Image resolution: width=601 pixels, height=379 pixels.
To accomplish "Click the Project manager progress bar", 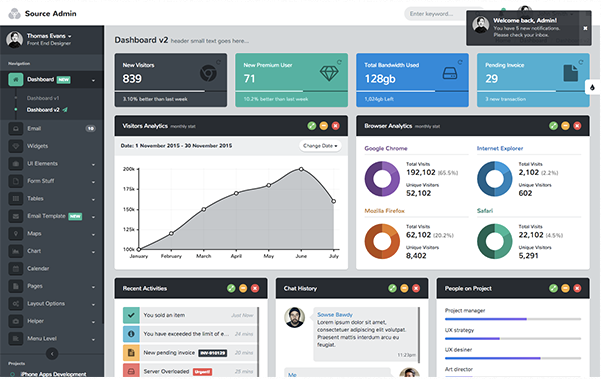I will (513, 319).
